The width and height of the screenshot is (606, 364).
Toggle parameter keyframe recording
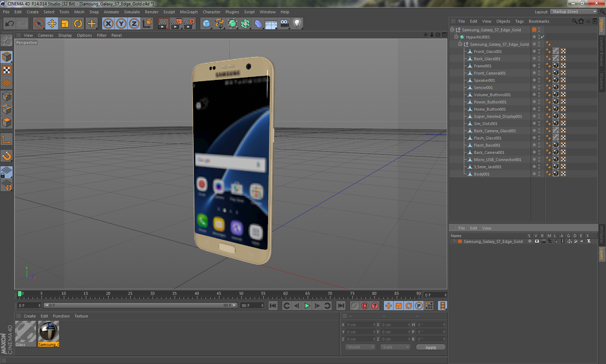[419, 306]
